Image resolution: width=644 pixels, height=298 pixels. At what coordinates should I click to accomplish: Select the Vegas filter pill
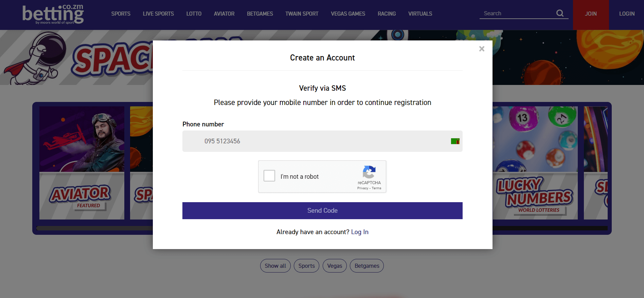pos(335,266)
